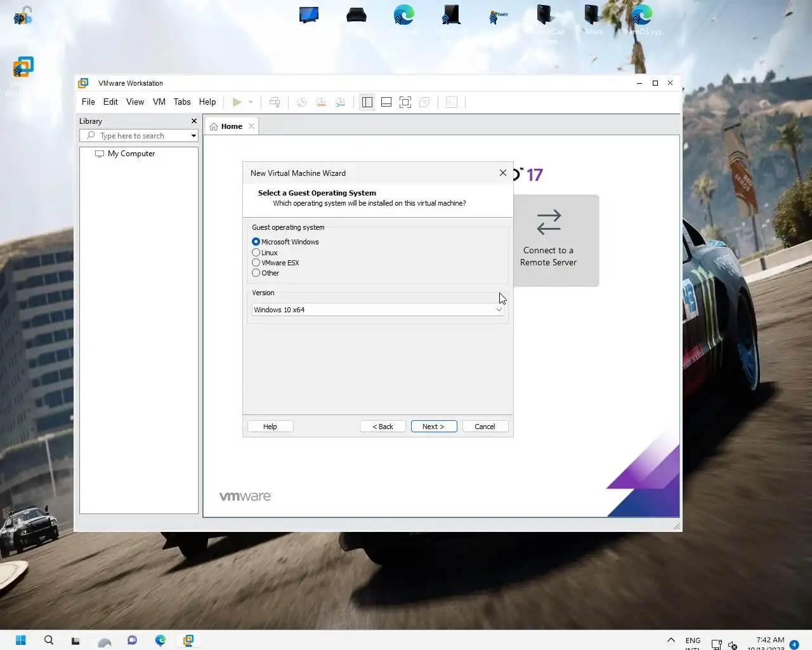Click the Next > button
The image size is (812, 650).
(x=434, y=427)
